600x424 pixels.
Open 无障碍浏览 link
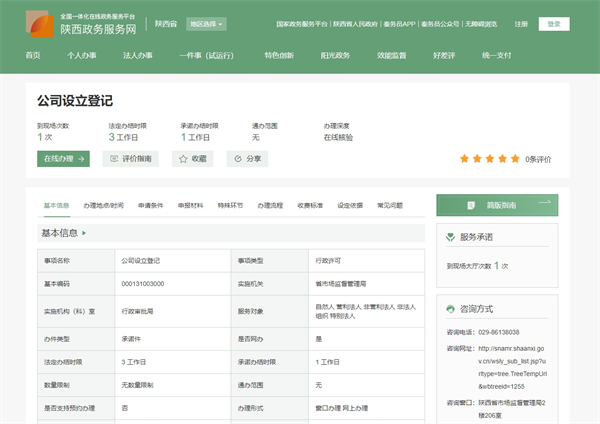[481, 24]
